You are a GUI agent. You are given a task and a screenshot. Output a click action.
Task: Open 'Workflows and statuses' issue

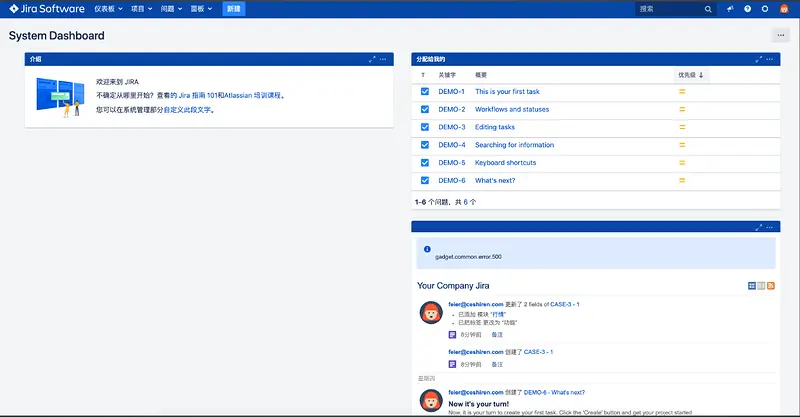[x=512, y=109]
